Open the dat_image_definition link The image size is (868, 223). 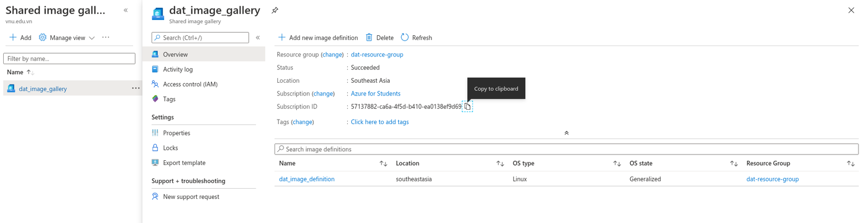click(307, 179)
